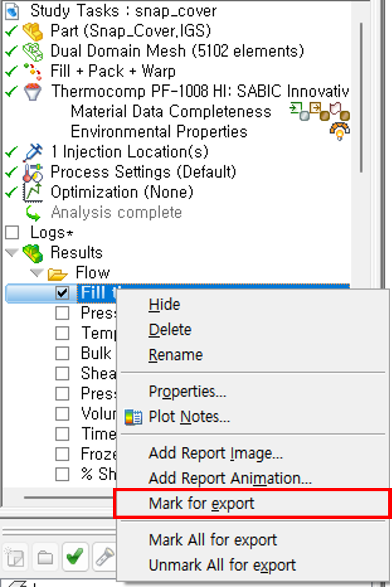The width and height of the screenshot is (392, 587).
Task: Uncheck the Fill result checkbox
Action: (x=63, y=293)
